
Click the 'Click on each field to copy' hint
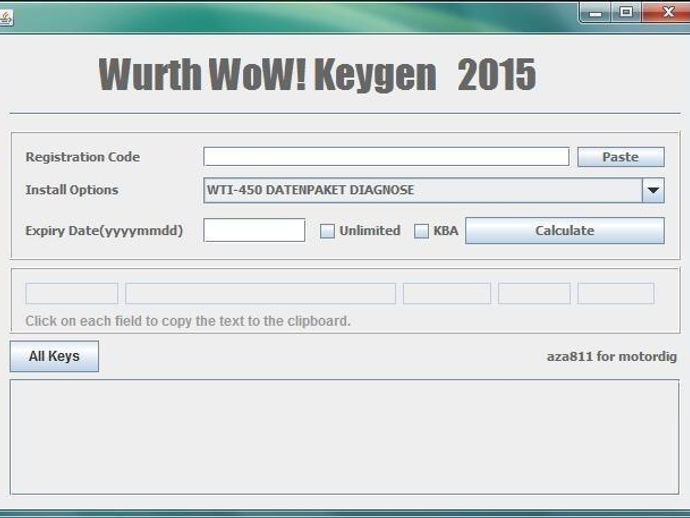[188, 321]
